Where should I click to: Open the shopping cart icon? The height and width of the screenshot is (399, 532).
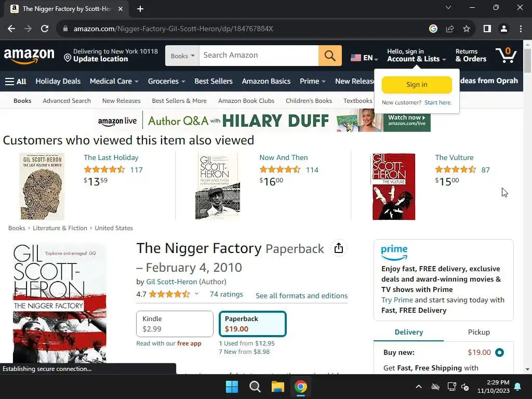(506, 55)
